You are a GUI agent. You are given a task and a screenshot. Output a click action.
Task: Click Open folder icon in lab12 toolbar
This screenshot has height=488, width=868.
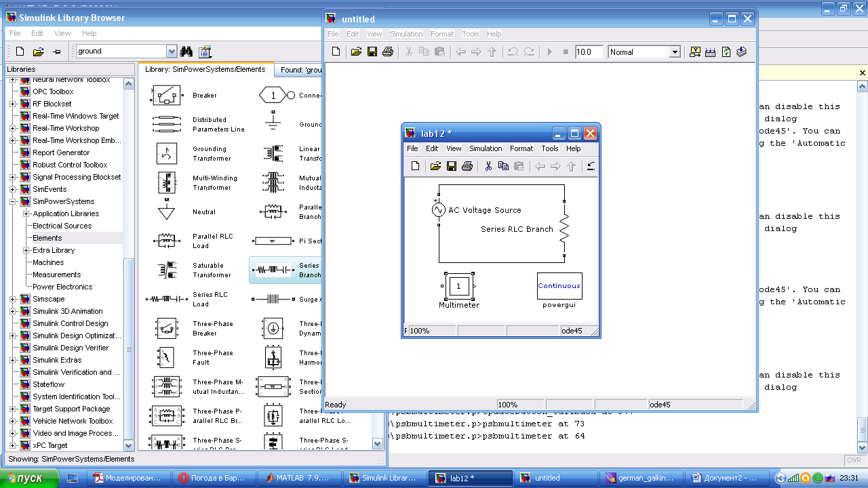(x=435, y=166)
